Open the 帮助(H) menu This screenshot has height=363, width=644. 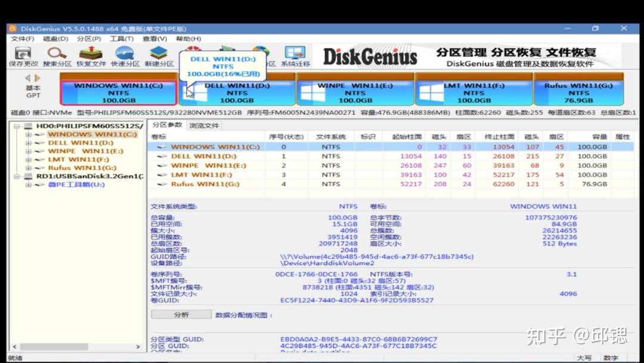188,39
